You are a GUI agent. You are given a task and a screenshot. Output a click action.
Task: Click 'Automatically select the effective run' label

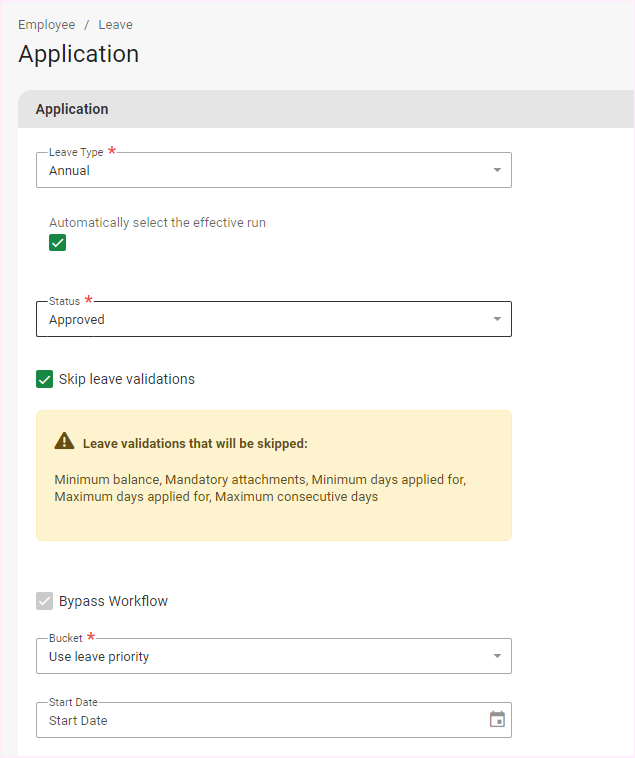(157, 223)
